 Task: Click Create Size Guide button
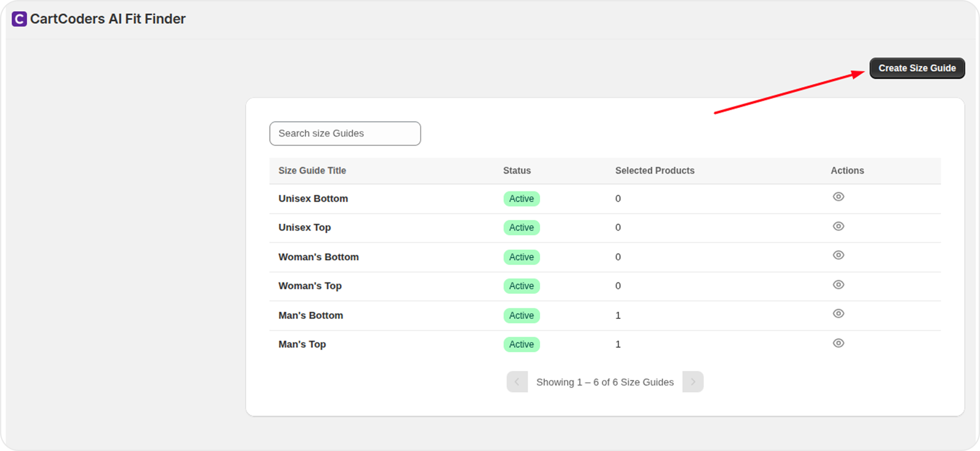[917, 68]
